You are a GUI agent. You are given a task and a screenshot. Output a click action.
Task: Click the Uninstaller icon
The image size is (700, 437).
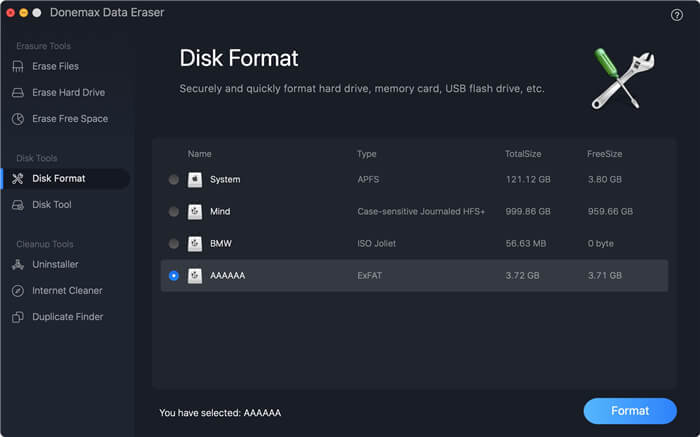click(18, 265)
